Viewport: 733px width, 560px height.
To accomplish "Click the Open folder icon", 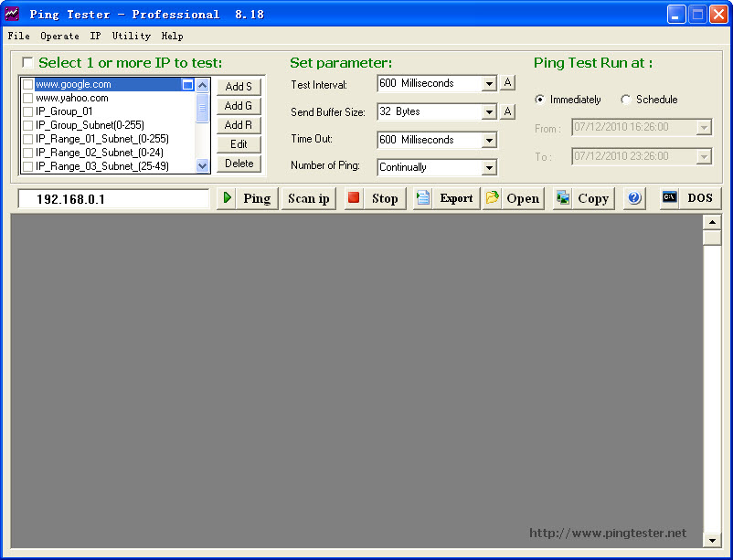I will pos(493,198).
